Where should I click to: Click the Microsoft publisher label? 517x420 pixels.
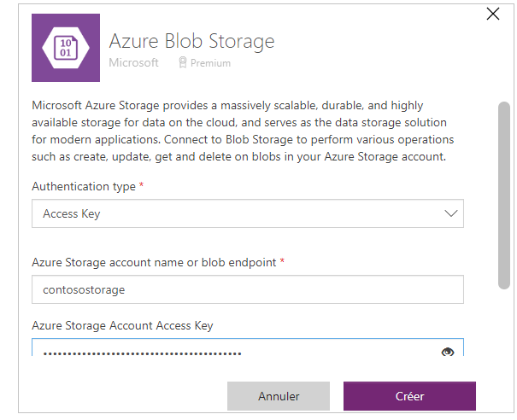tap(133, 62)
